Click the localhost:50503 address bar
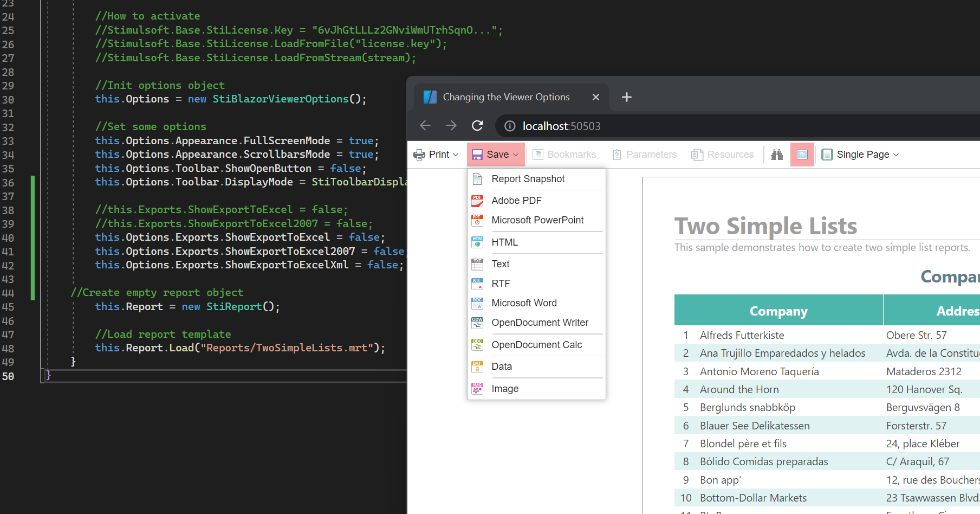The height and width of the screenshot is (514, 980). coord(561,126)
